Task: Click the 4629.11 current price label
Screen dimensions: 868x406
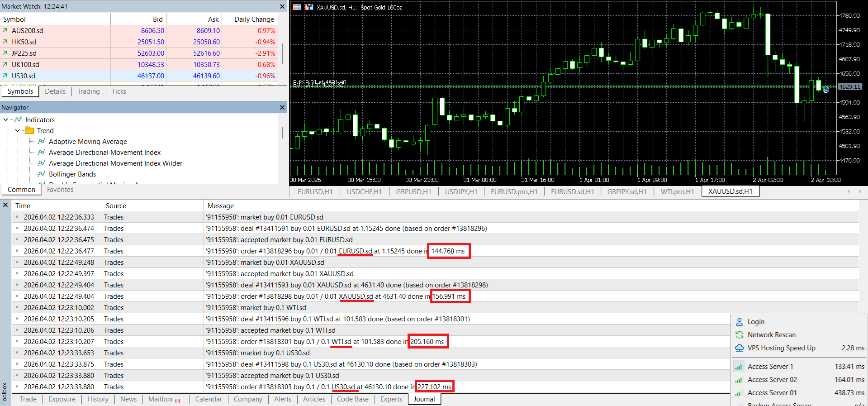Action: click(849, 86)
